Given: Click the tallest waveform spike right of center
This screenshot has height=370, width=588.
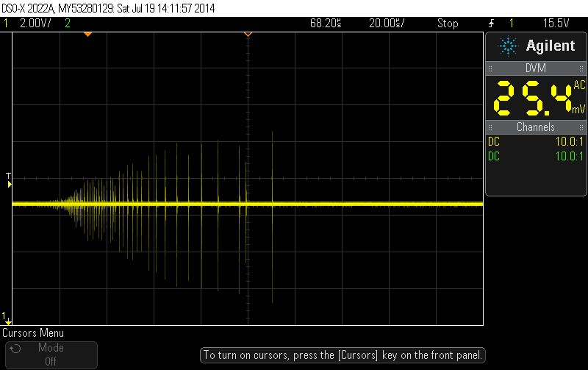Looking at the screenshot, I should click(272, 217).
